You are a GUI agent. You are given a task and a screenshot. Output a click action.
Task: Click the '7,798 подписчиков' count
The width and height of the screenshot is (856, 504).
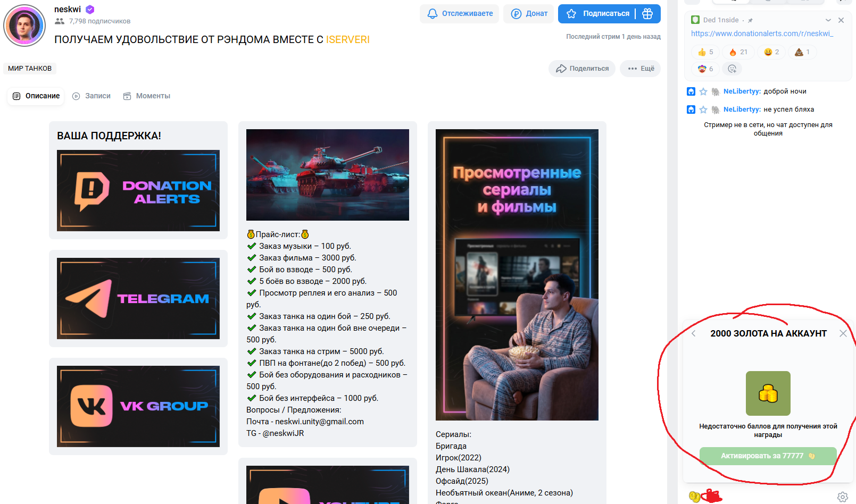[x=99, y=21]
